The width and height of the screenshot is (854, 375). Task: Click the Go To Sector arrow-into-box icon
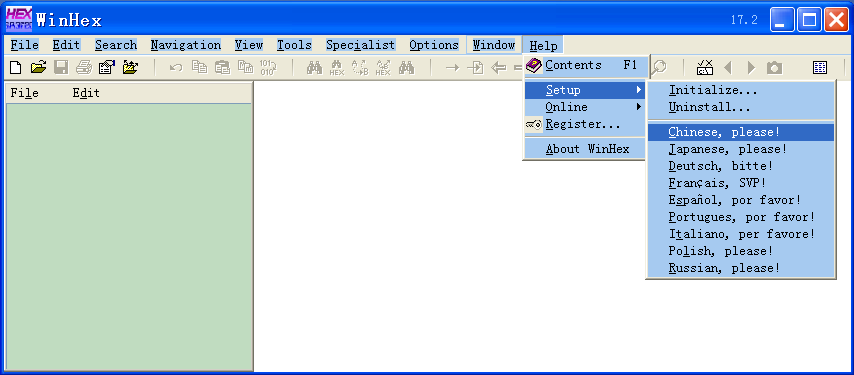(x=475, y=67)
